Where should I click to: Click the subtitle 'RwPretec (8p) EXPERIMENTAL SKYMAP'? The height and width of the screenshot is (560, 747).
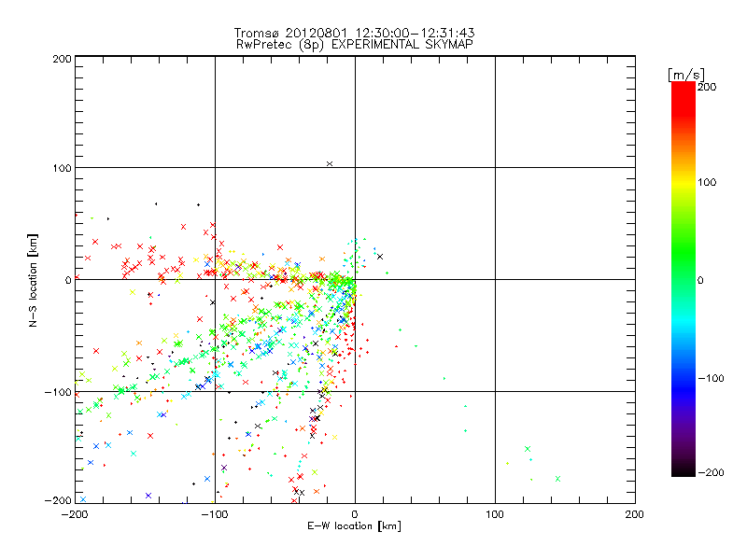pos(354,45)
